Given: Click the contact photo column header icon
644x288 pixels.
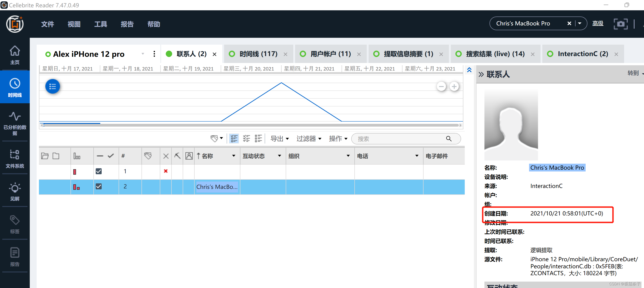Looking at the screenshot, I should click(189, 156).
